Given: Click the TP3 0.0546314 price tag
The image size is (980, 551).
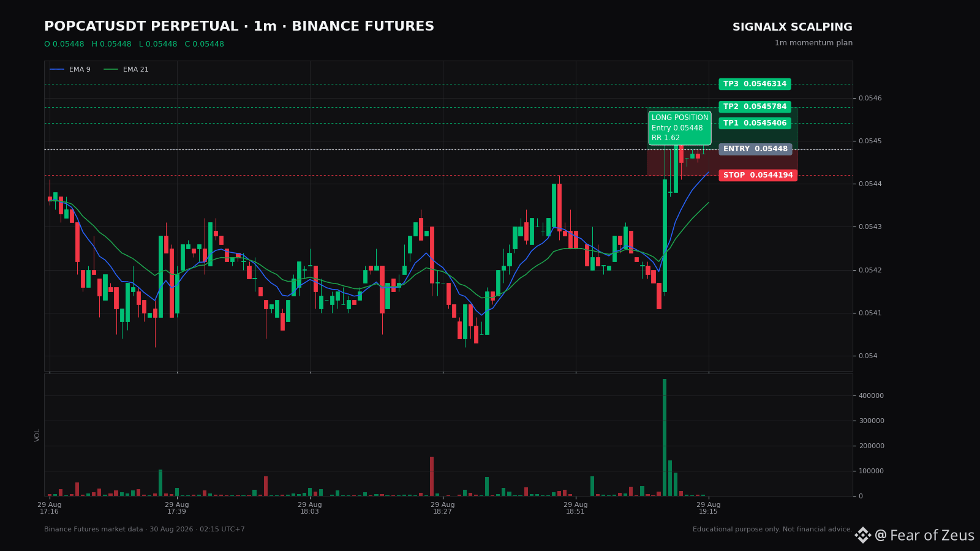Looking at the screenshot, I should click(755, 84).
